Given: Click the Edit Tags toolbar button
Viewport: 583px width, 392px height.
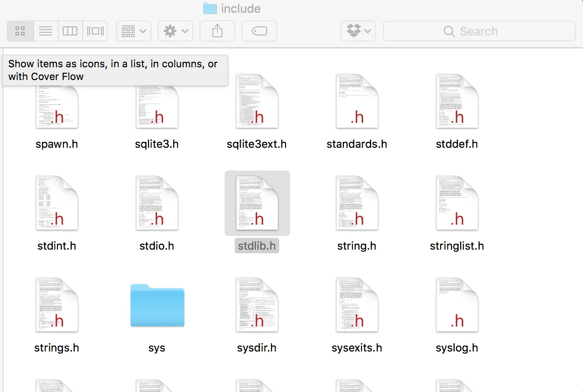Looking at the screenshot, I should (259, 31).
